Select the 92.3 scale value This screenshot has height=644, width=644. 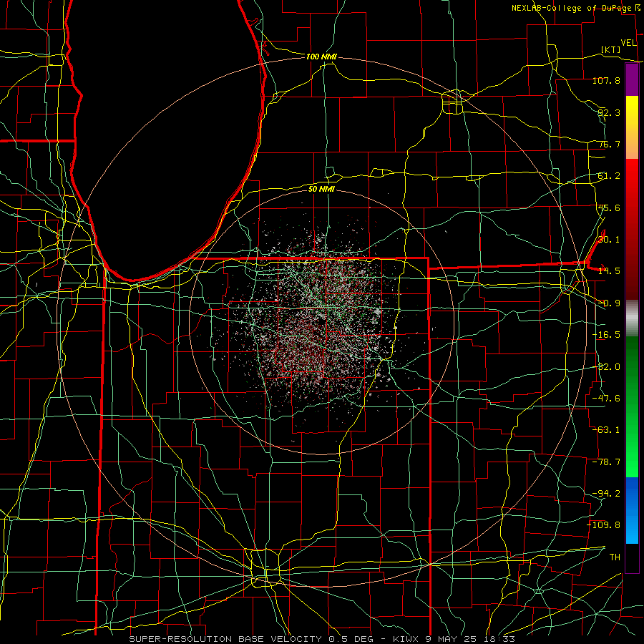coord(609,112)
